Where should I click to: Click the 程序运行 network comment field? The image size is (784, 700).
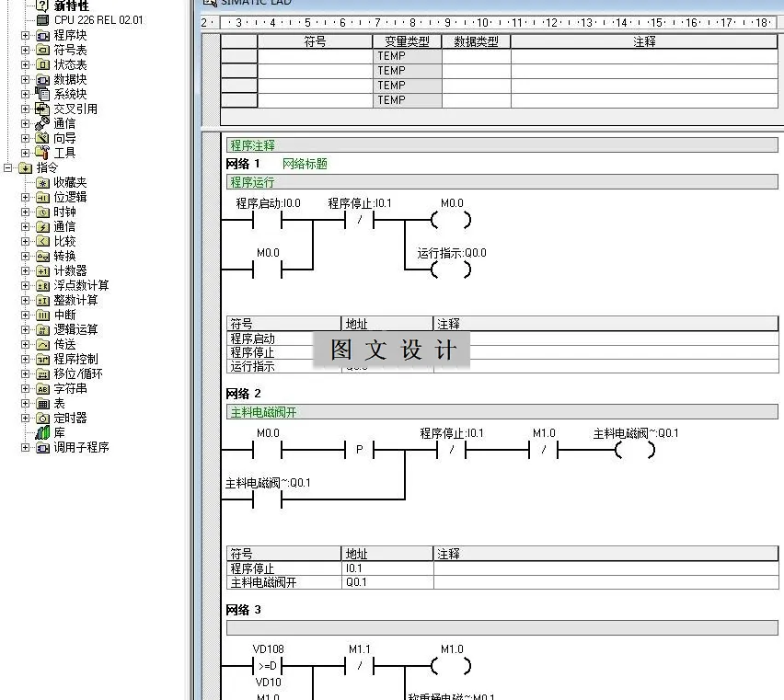(502, 182)
